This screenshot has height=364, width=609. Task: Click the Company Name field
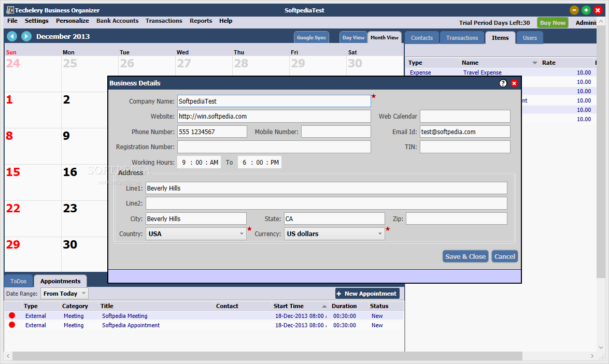(x=274, y=101)
